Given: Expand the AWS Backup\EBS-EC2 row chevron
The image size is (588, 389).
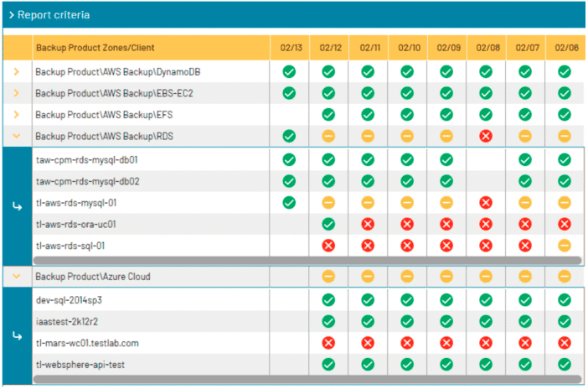Looking at the screenshot, I should (17, 93).
